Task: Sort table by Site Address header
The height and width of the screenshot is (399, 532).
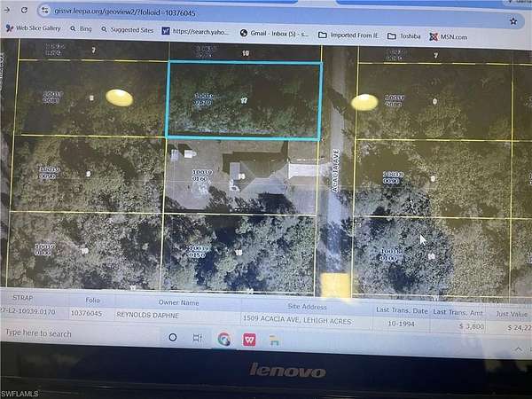Action: click(307, 307)
